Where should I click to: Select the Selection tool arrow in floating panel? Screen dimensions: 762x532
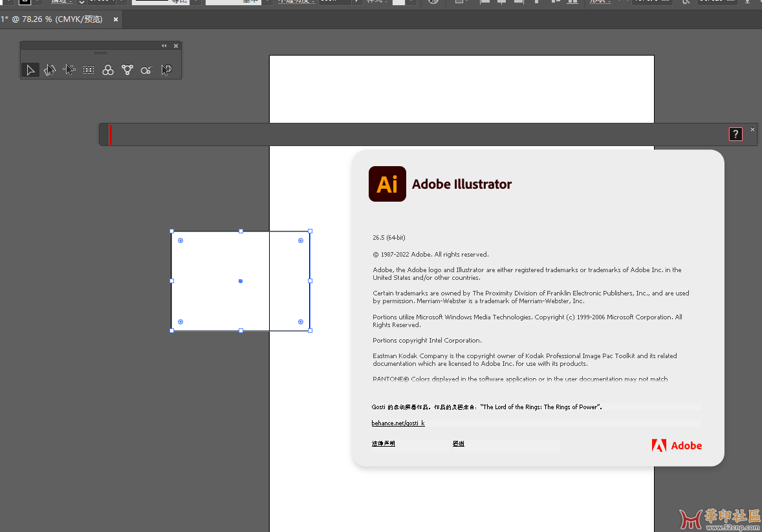pos(30,70)
